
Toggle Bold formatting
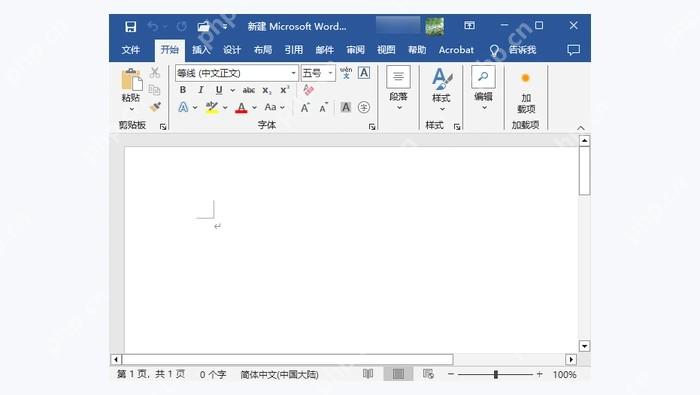pyautogui.click(x=183, y=90)
